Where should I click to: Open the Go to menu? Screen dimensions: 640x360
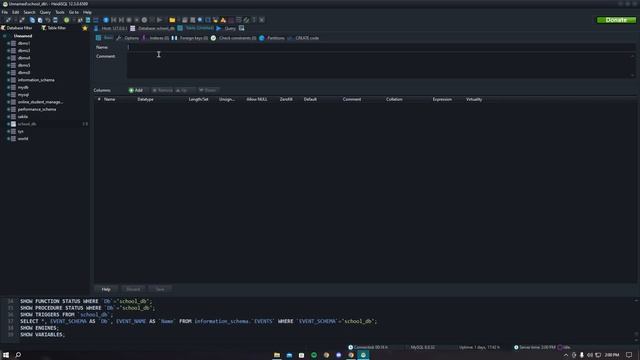tap(74, 12)
